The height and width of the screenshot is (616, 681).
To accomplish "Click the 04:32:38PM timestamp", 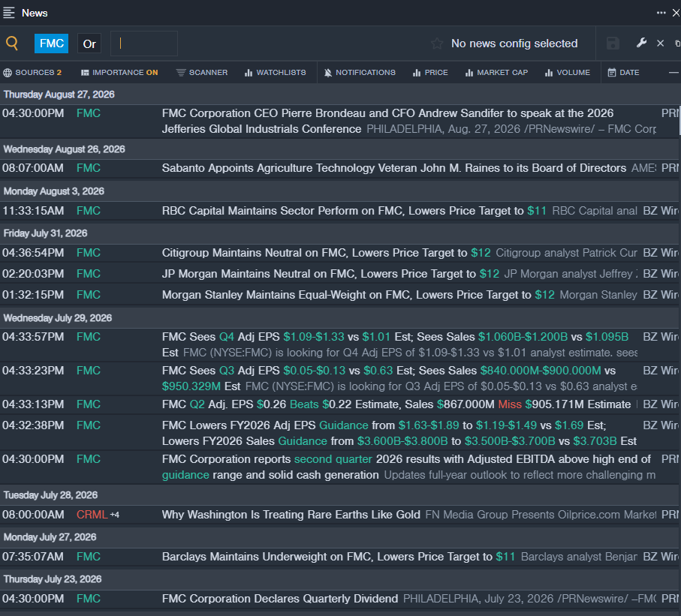I will click(x=33, y=425).
